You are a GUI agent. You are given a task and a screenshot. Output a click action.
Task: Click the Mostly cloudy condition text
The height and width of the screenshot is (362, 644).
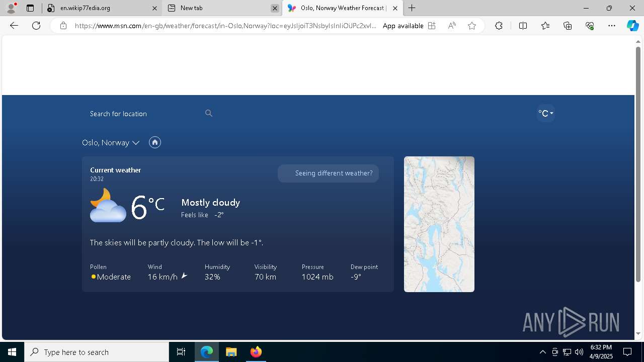click(210, 203)
